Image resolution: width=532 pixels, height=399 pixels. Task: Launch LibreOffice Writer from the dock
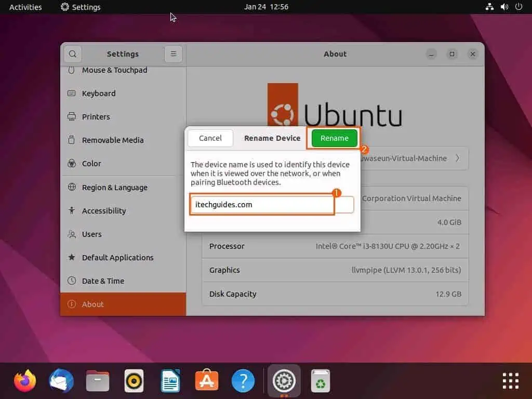click(x=170, y=381)
